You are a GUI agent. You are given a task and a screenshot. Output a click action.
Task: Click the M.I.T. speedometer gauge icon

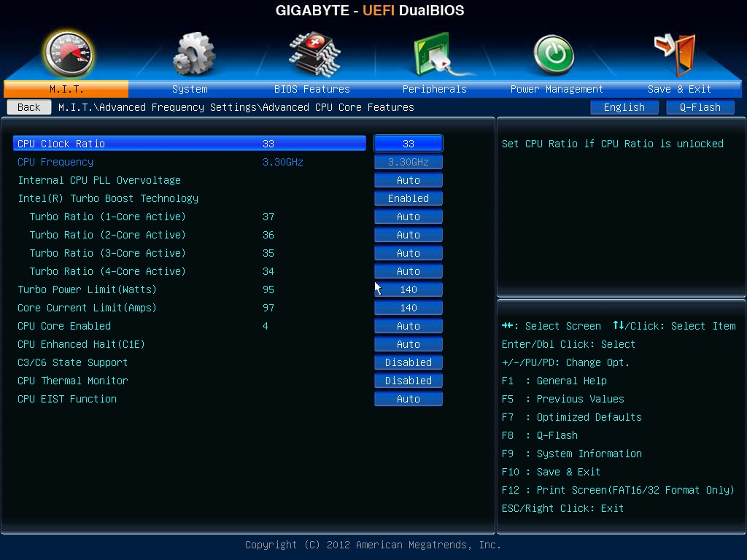(x=68, y=54)
